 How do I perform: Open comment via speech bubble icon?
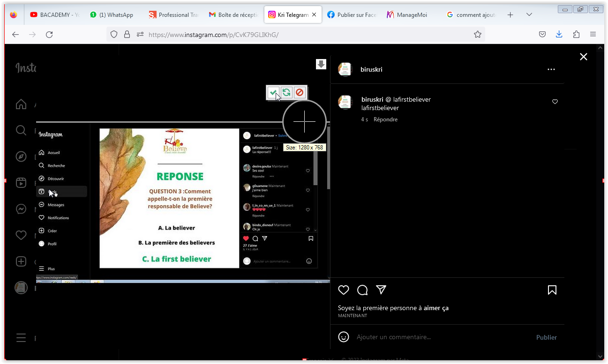(362, 290)
